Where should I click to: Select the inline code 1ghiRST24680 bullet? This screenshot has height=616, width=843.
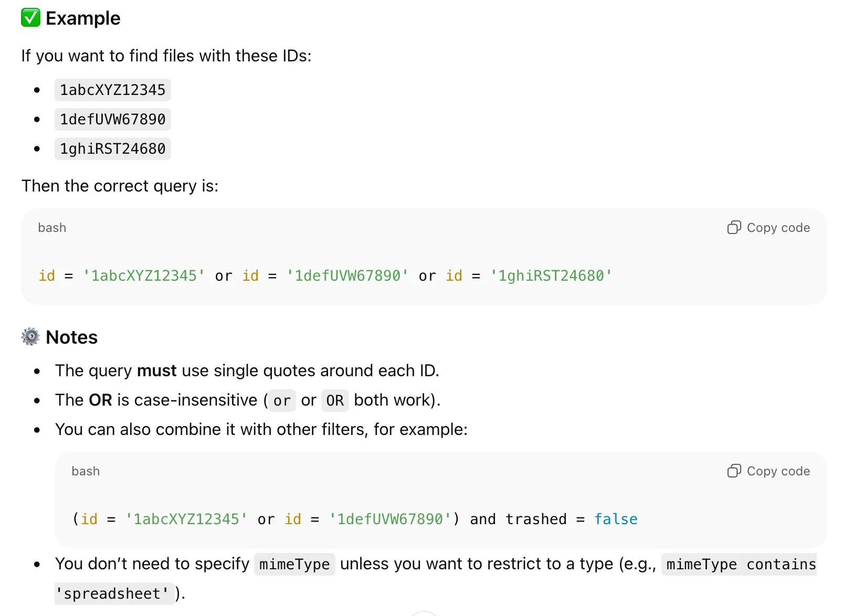(113, 148)
